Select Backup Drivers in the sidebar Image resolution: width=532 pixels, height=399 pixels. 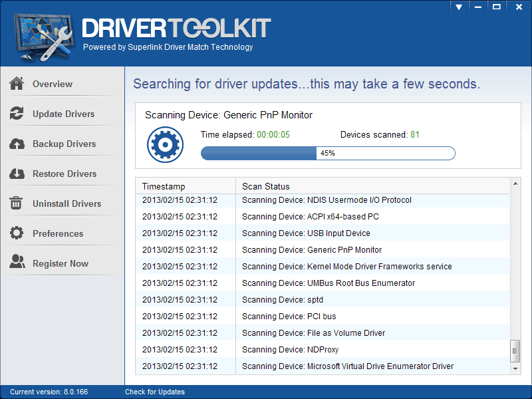(64, 144)
